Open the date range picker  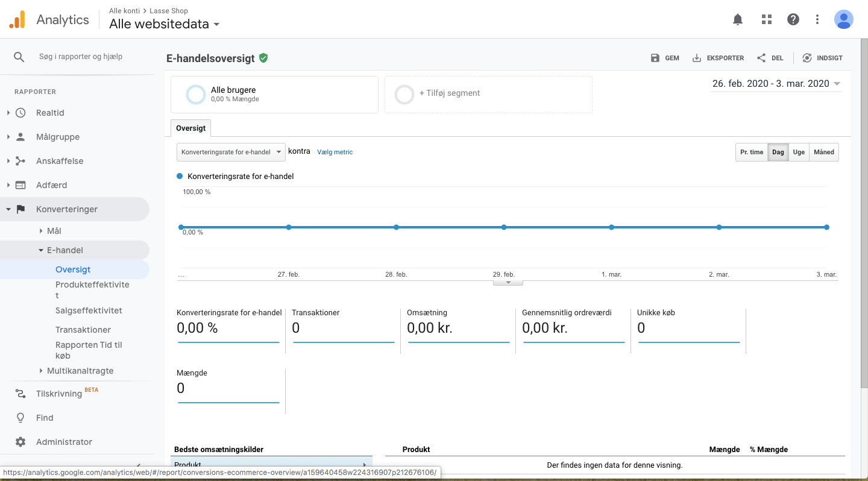[776, 84]
